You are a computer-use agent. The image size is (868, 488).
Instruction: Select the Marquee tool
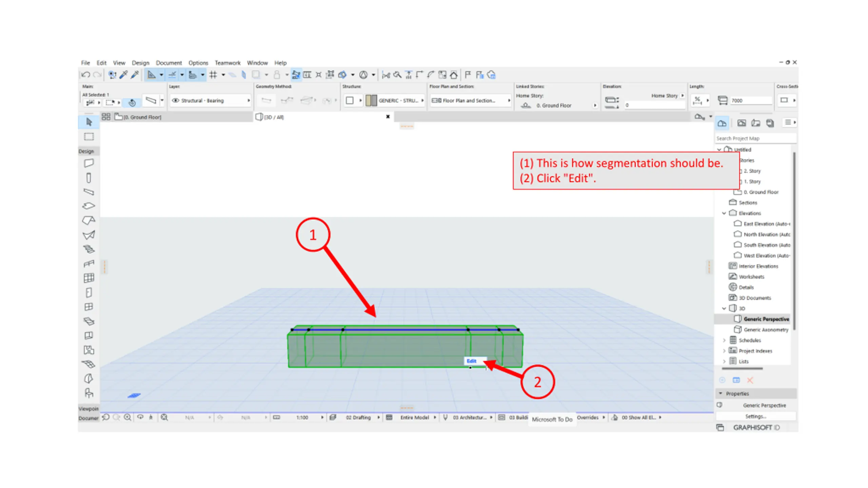point(89,137)
